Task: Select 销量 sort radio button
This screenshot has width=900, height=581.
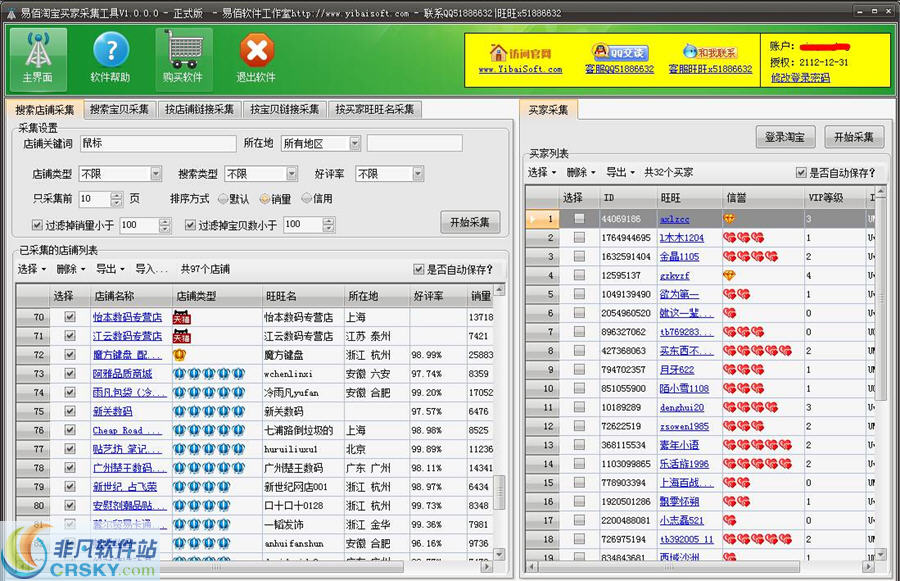Action: point(265,199)
